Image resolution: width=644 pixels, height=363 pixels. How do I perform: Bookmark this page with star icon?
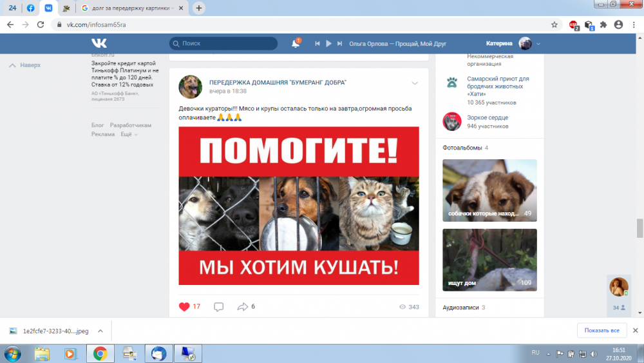pos(554,25)
